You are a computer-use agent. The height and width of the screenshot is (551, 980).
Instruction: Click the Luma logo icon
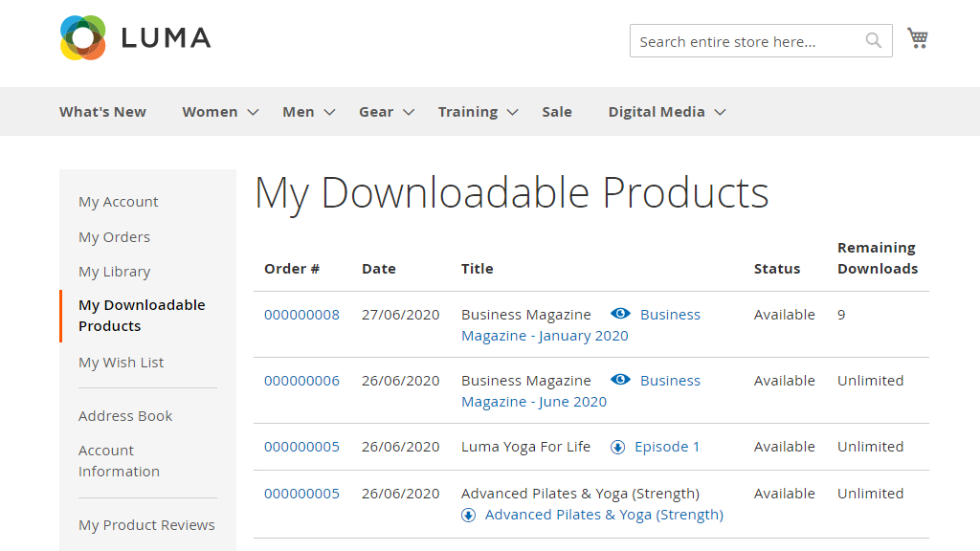point(82,38)
